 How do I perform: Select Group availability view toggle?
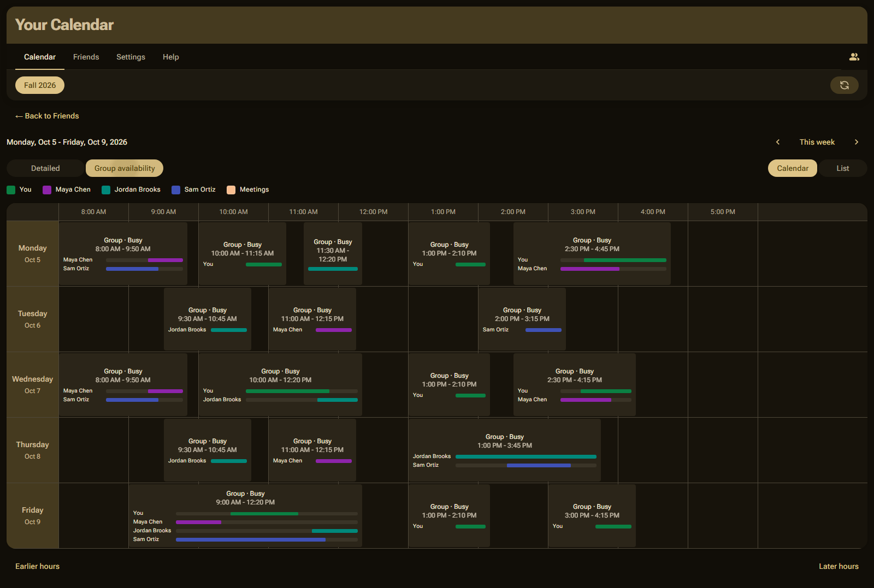125,168
